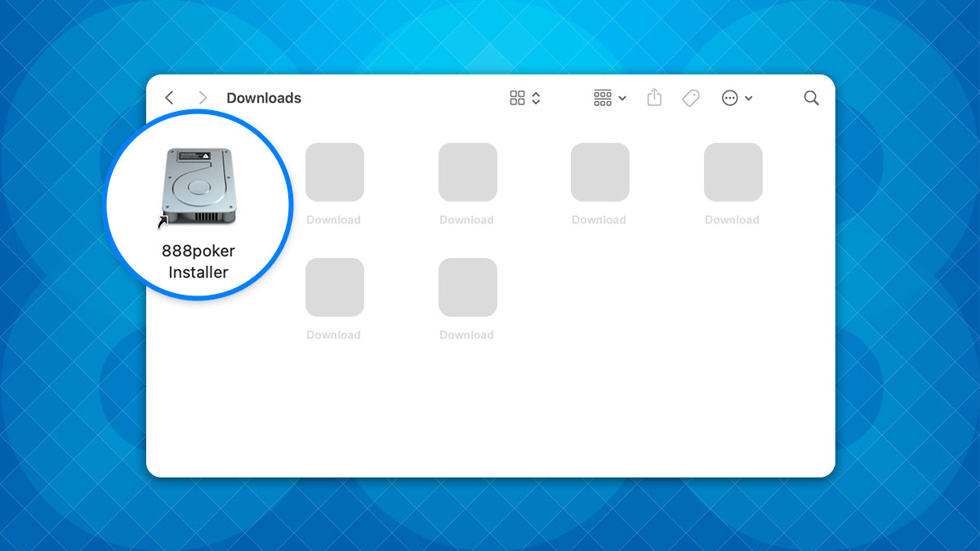Click the Share icon in toolbar
Screen dimensions: 980x551
tap(654, 98)
